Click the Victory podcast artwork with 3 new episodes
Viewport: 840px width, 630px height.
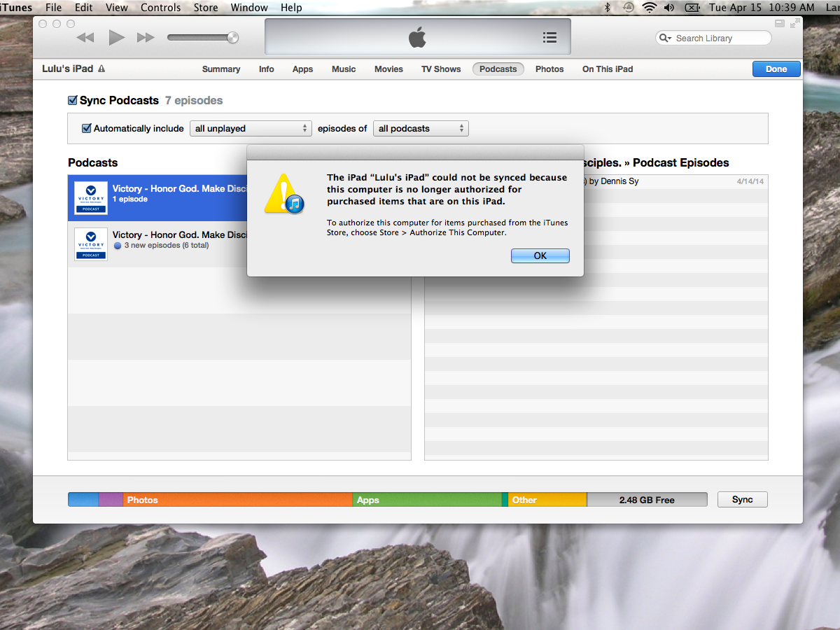pos(91,244)
